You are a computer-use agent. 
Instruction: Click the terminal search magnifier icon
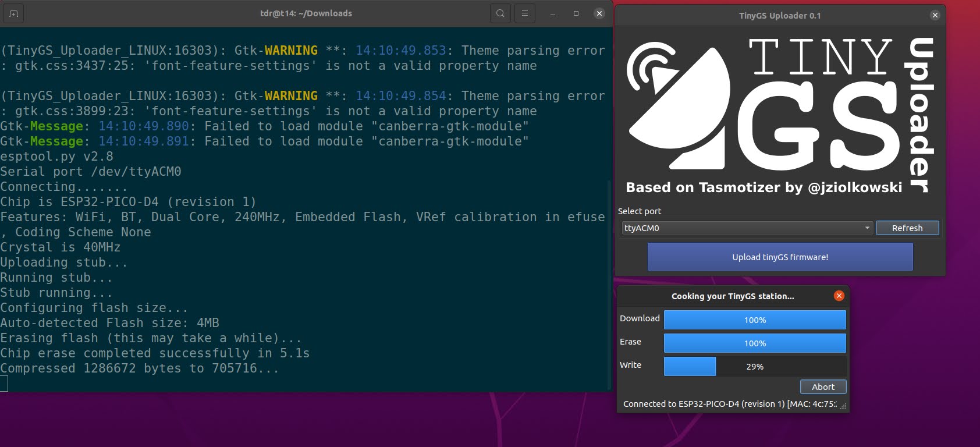click(500, 13)
